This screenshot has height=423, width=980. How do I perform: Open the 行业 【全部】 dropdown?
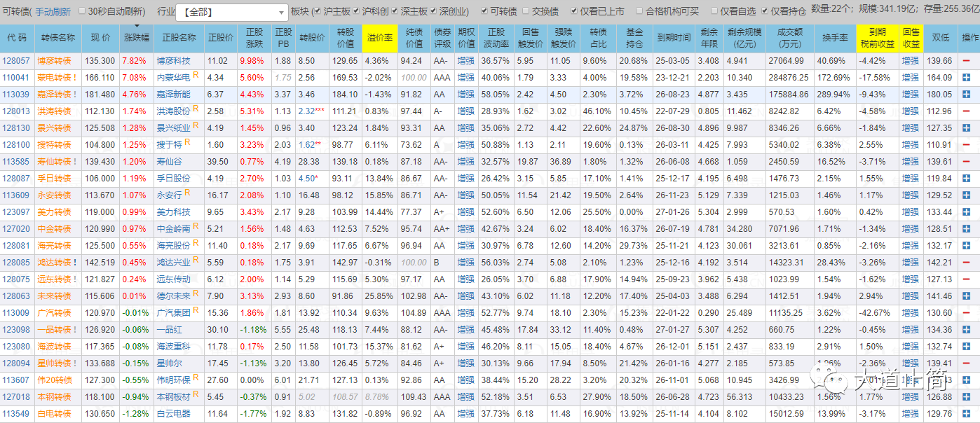point(231,12)
